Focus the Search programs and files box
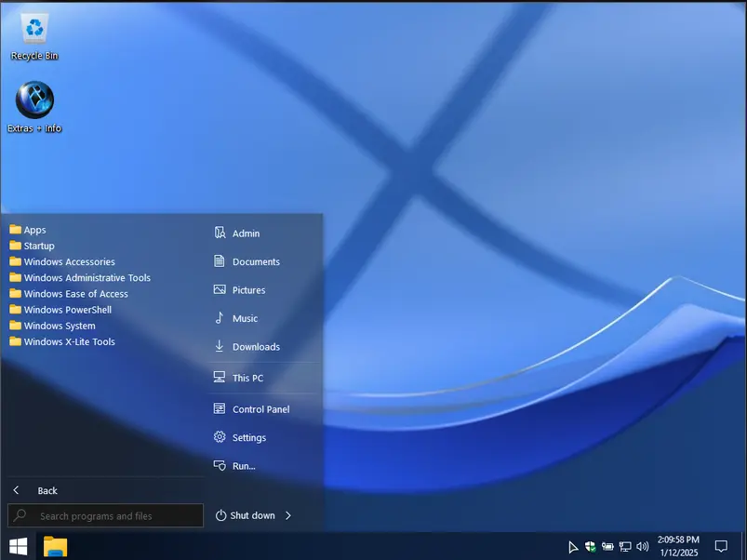 [x=105, y=515]
